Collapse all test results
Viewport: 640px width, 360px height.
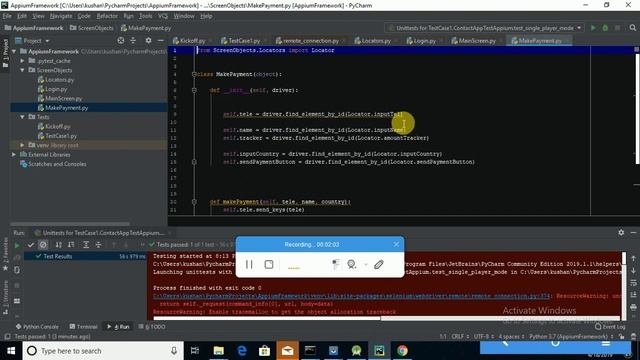[x=98, y=244]
